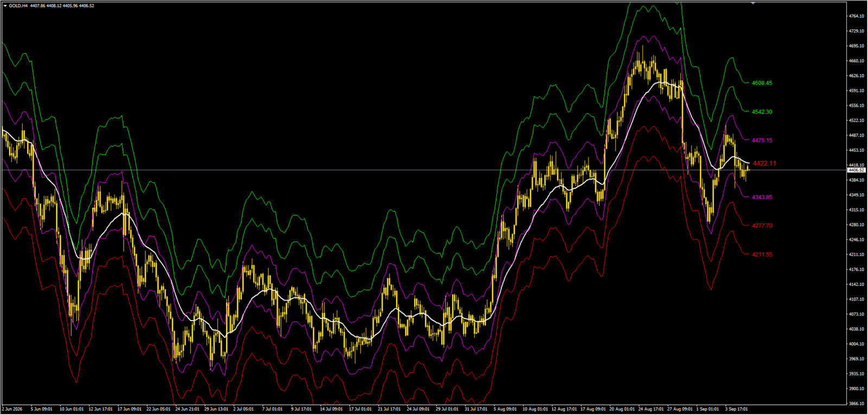Click the 2 Jun 2026 date label
Image resolution: width=868 pixels, height=415 pixels.
tap(12, 409)
